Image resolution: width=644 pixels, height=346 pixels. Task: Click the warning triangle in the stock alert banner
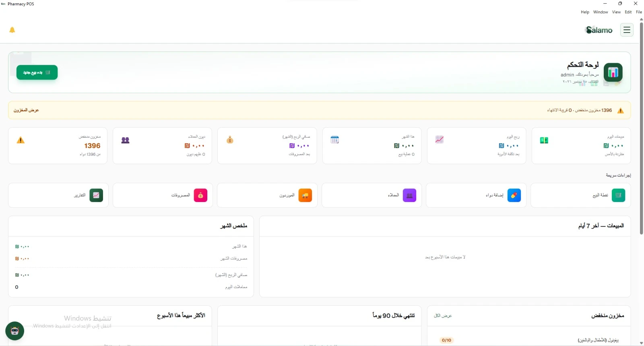click(621, 110)
